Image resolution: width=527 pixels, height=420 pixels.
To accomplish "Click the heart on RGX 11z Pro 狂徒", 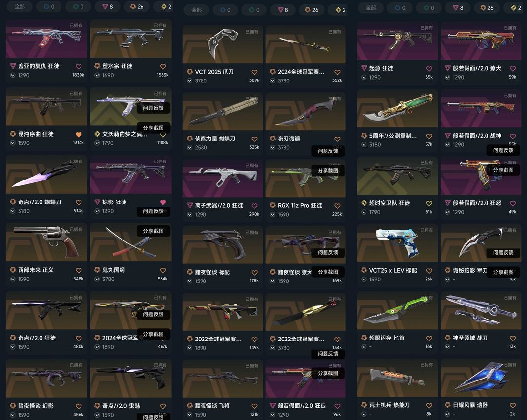I will (x=338, y=206).
